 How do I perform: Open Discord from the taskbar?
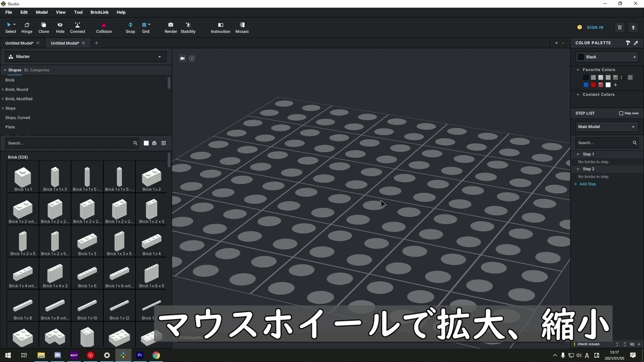click(57, 355)
